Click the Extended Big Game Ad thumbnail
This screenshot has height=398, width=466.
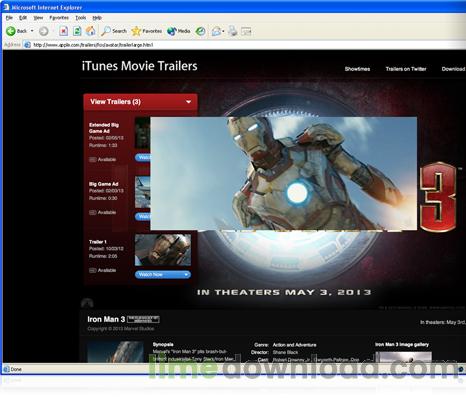pos(143,133)
